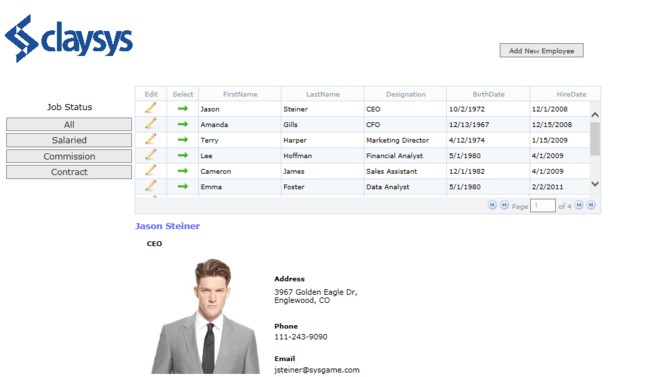The image size is (657, 377).
Task: Select Terry Harper with the green arrow
Action: point(183,139)
